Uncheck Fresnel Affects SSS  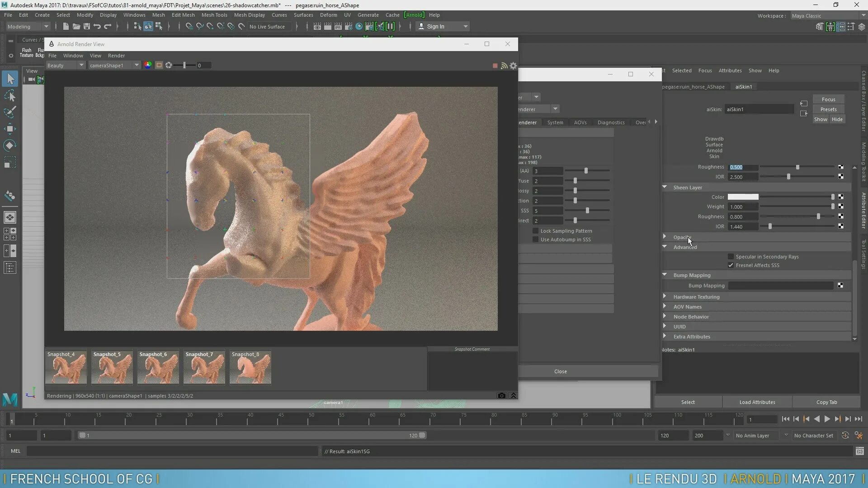[731, 265]
